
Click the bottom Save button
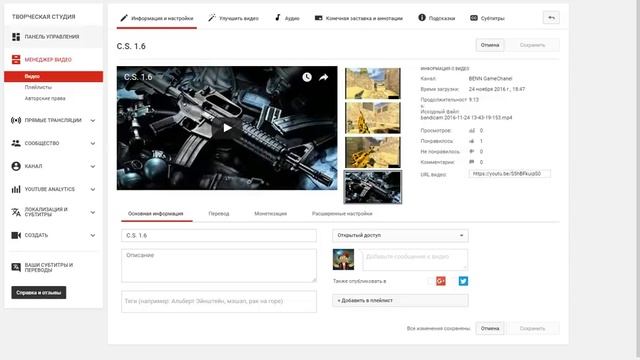pos(532,328)
